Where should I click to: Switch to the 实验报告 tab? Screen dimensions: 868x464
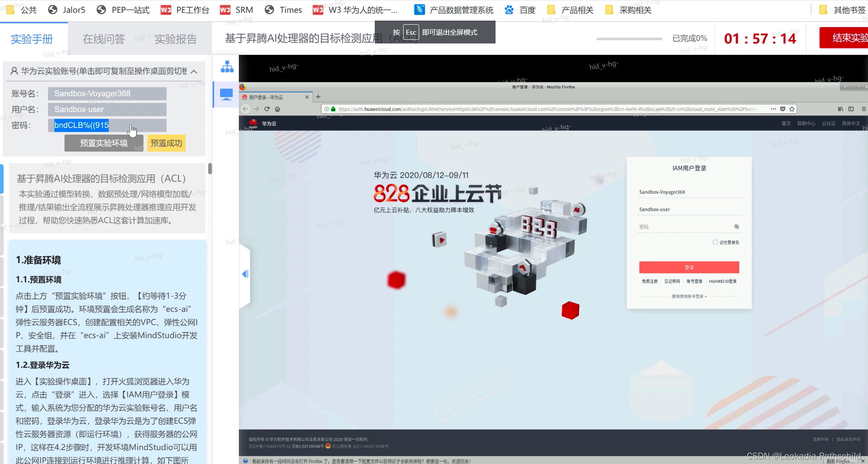175,39
